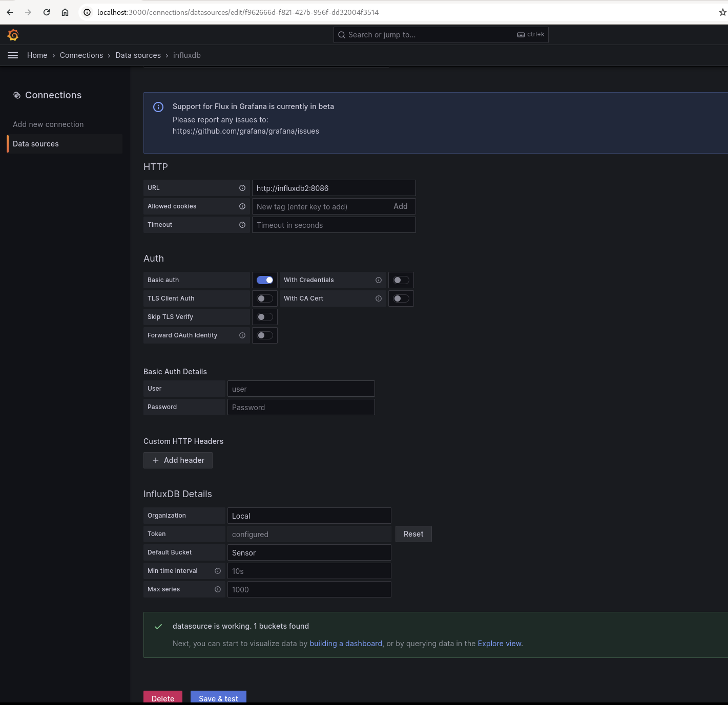Click the search magnifier icon
Image resolution: width=728 pixels, height=705 pixels.
click(342, 35)
